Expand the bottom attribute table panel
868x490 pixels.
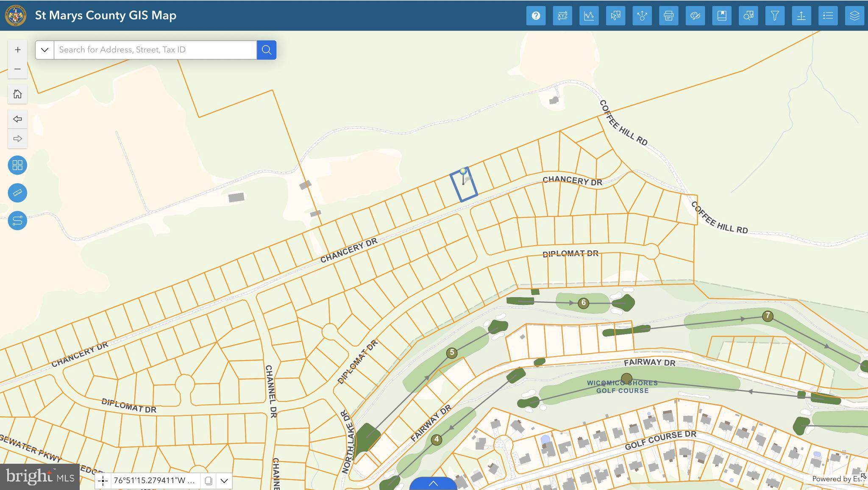[433, 483]
